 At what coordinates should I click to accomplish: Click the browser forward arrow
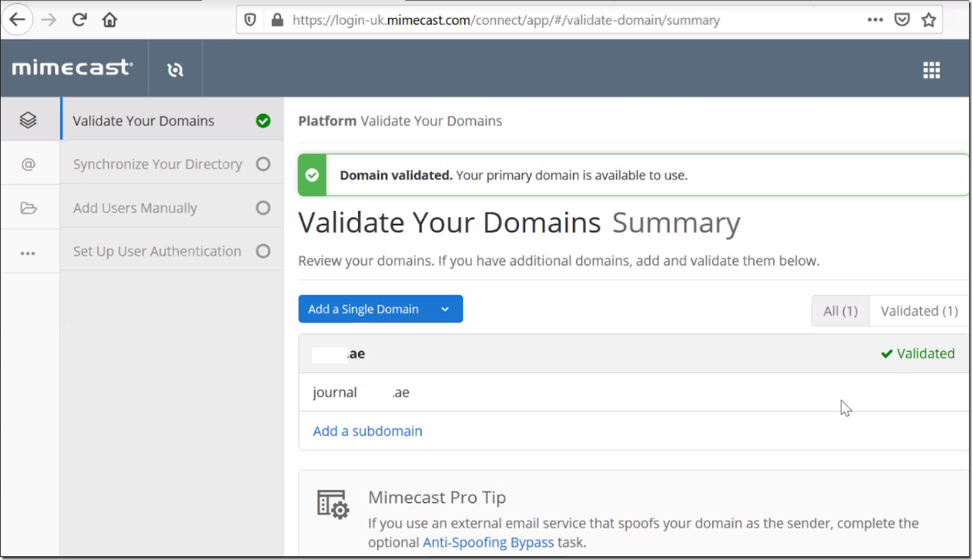pyautogui.click(x=49, y=20)
